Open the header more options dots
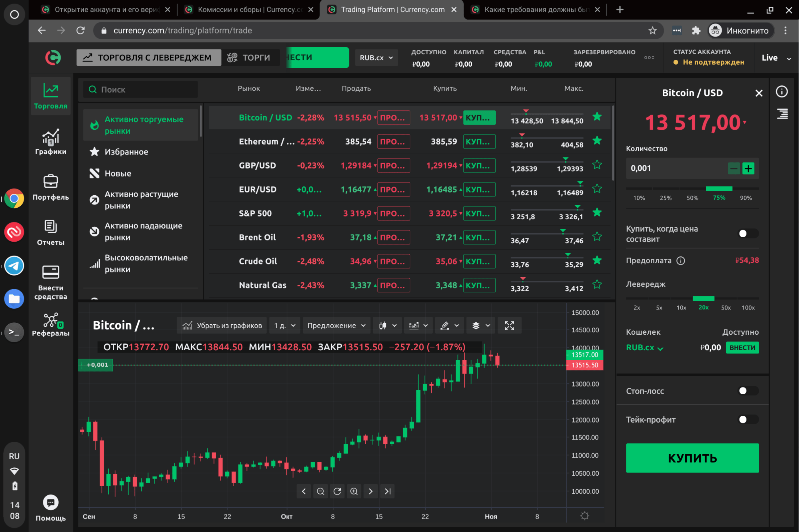Viewport: 799px width, 532px height. pyautogui.click(x=649, y=58)
